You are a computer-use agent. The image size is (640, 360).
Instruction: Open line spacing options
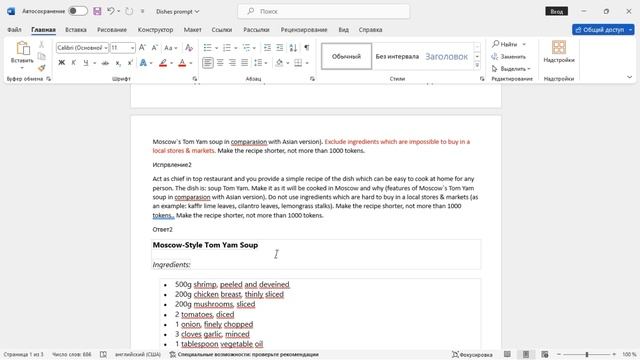pos(258,63)
